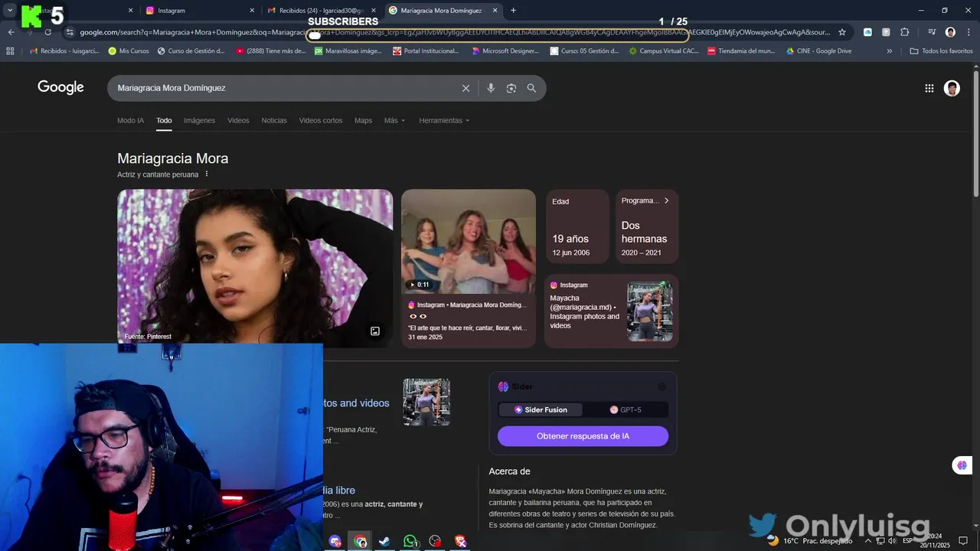Show hidden bookmarks with overflow chevron
980x551 pixels.
point(890,51)
